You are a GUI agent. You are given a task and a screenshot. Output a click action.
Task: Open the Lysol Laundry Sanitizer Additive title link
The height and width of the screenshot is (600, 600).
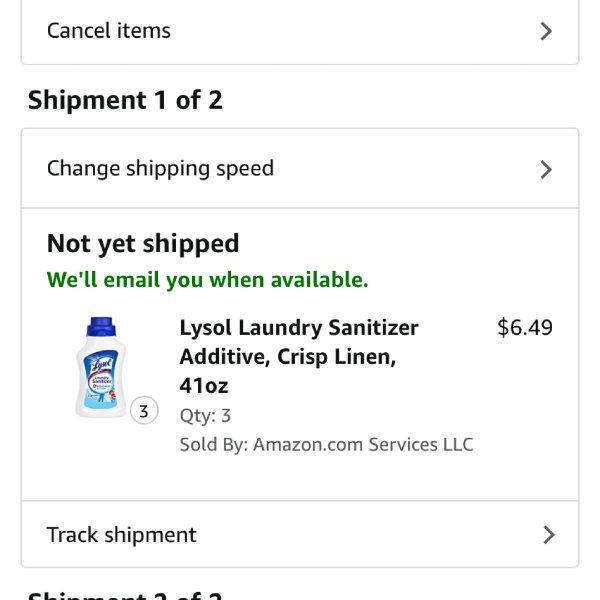click(x=299, y=357)
